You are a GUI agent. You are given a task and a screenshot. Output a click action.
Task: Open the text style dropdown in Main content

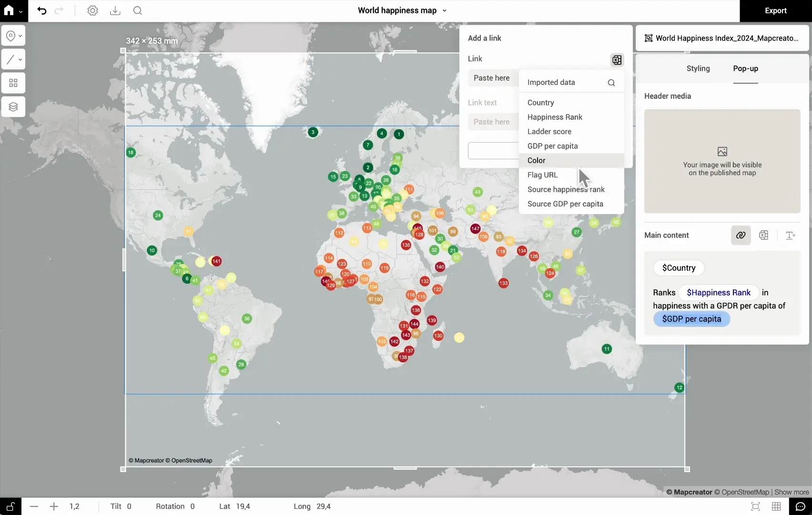click(790, 235)
